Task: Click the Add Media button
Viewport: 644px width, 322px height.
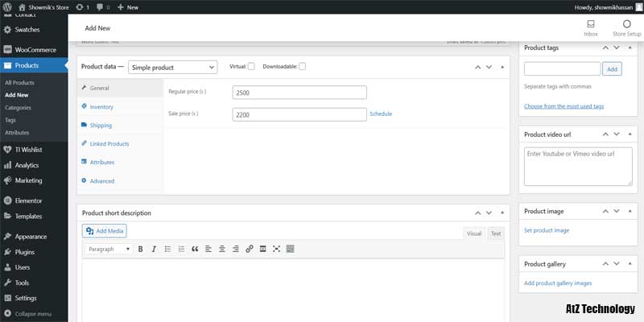Action: tap(105, 231)
